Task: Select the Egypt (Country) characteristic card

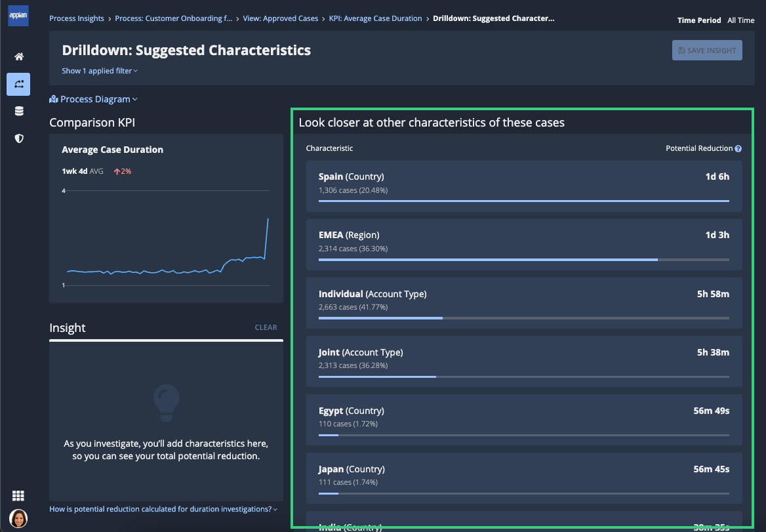Action: (524, 420)
